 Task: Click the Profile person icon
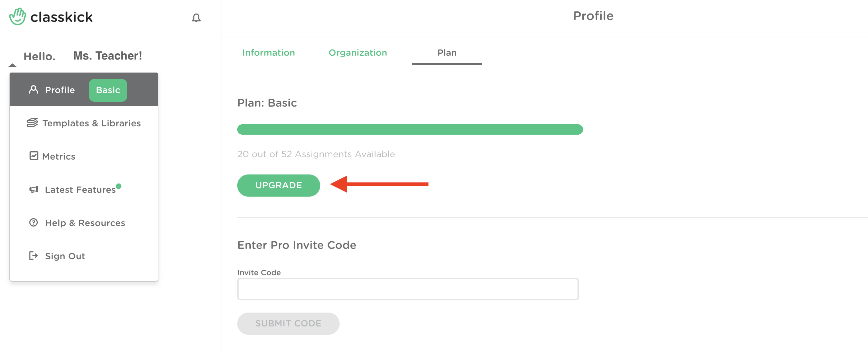coord(34,90)
